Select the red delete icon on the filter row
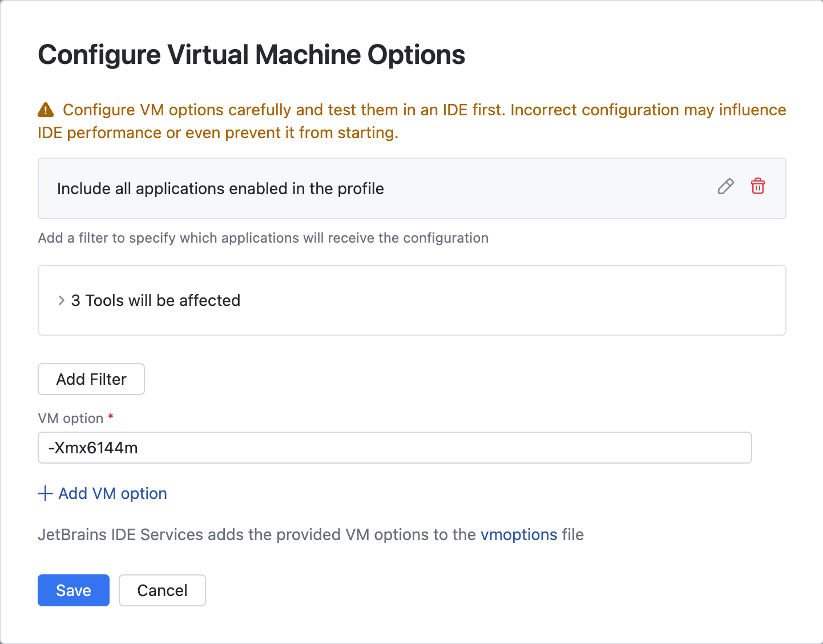The width and height of the screenshot is (823, 644). click(x=758, y=187)
